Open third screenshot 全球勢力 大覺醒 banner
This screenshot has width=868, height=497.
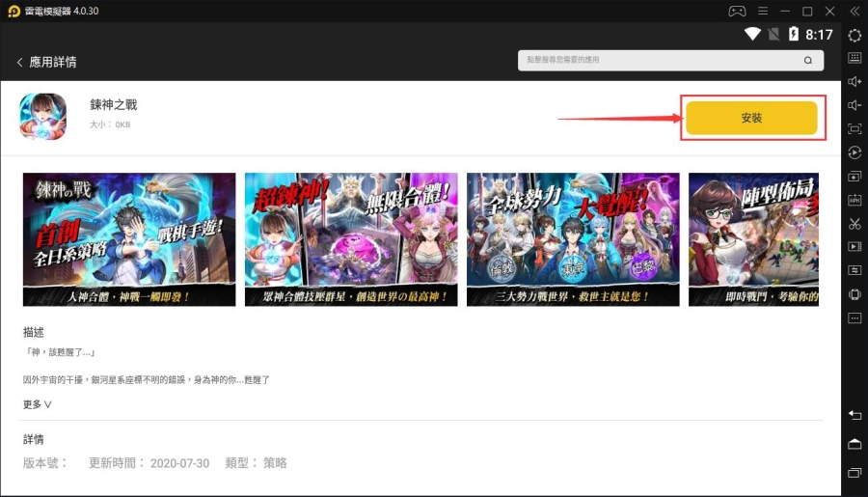pyautogui.click(x=573, y=239)
